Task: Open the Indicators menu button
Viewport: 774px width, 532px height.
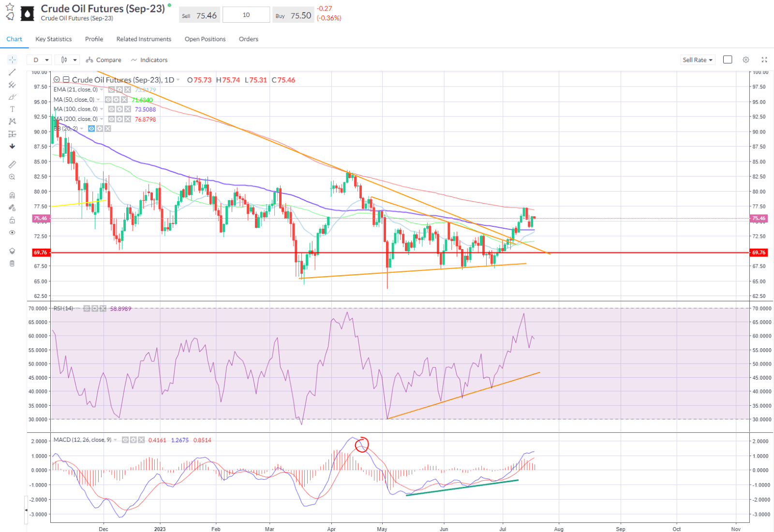Action: point(149,60)
